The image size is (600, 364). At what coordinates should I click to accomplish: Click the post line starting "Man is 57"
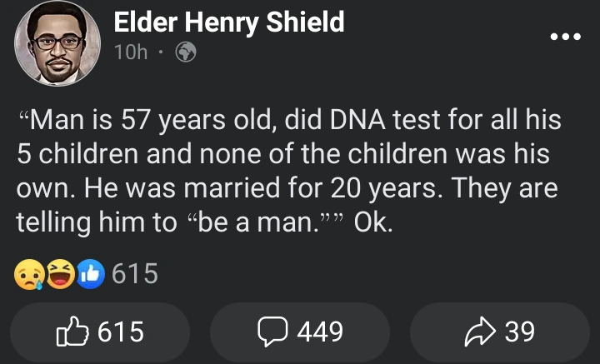[288, 121]
